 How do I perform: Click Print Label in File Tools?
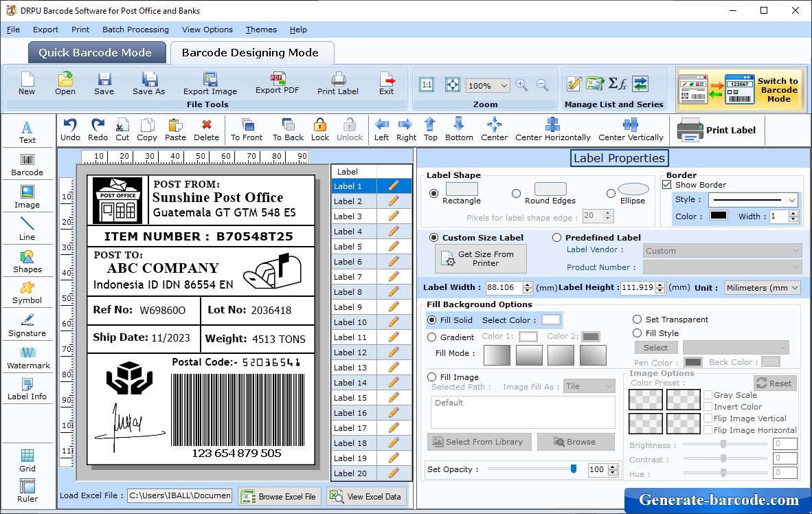coord(337,83)
